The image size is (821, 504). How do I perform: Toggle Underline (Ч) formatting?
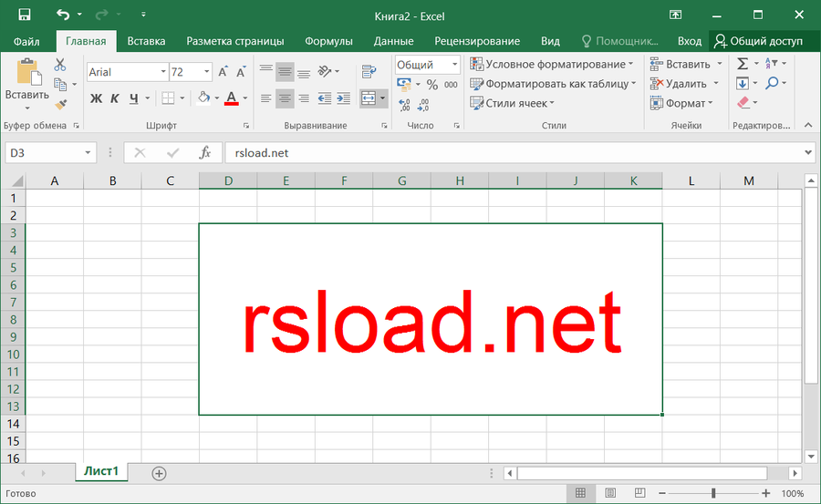point(133,98)
